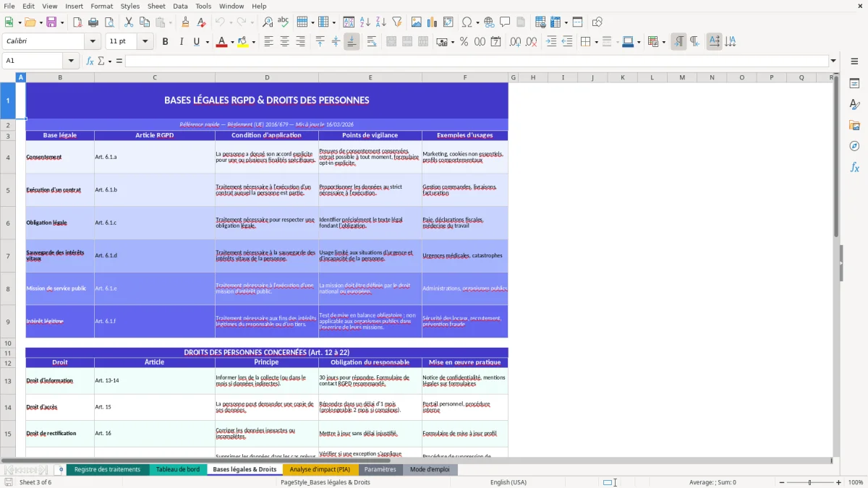This screenshot has height=488, width=868.
Task: Format the cell as percent
Action: click(464, 42)
